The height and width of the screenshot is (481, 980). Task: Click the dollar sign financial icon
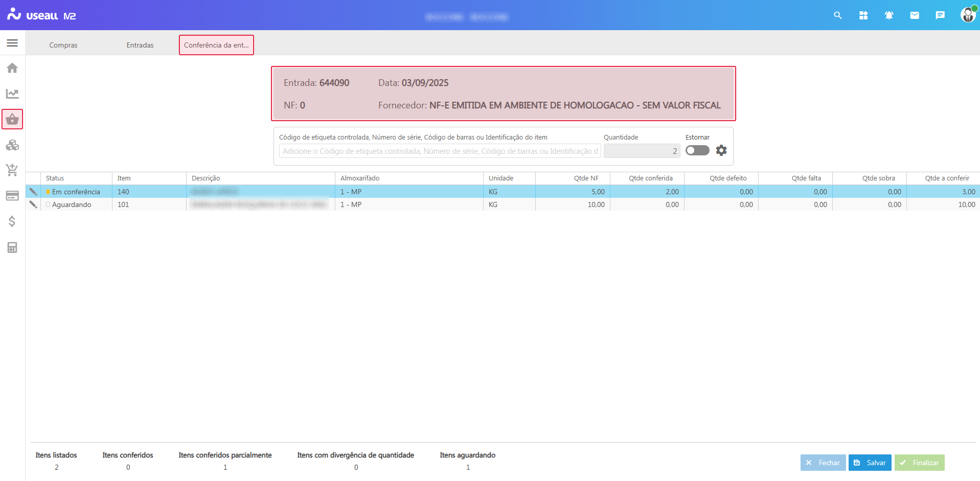(x=12, y=221)
